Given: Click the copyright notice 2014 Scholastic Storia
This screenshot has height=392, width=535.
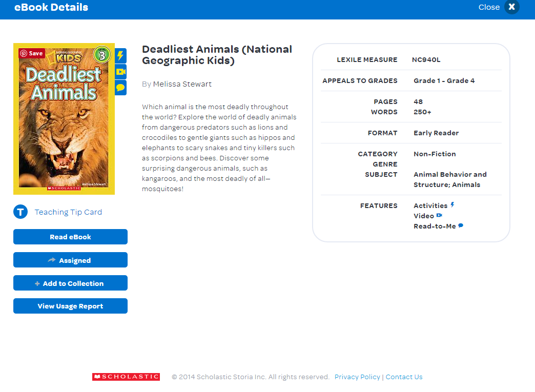Looking at the screenshot, I should point(251,377).
